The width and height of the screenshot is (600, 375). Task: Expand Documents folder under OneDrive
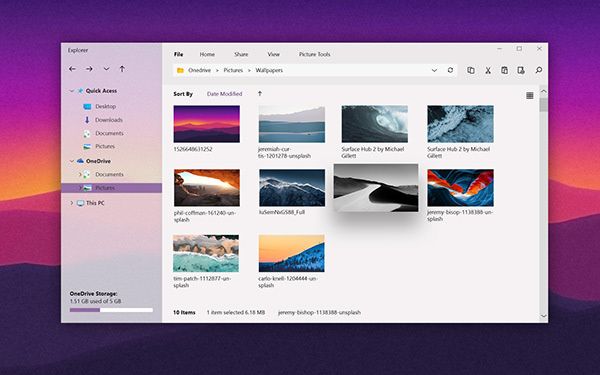[x=80, y=174]
